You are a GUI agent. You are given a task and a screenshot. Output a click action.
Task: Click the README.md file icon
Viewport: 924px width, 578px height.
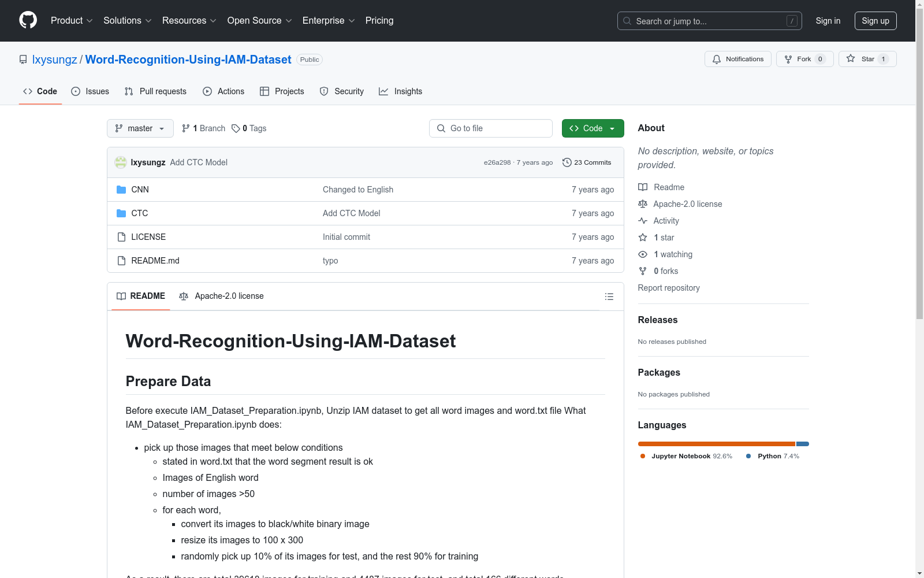(121, 261)
